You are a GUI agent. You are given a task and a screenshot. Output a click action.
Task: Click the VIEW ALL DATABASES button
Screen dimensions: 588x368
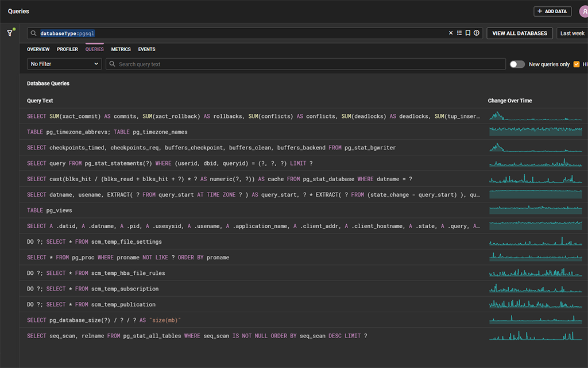[x=519, y=33]
